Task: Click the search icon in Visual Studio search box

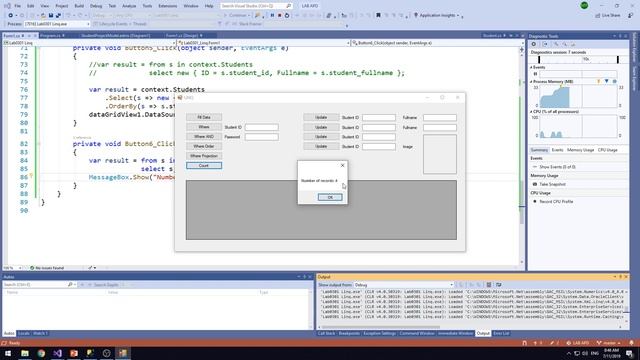Action: click(289, 6)
